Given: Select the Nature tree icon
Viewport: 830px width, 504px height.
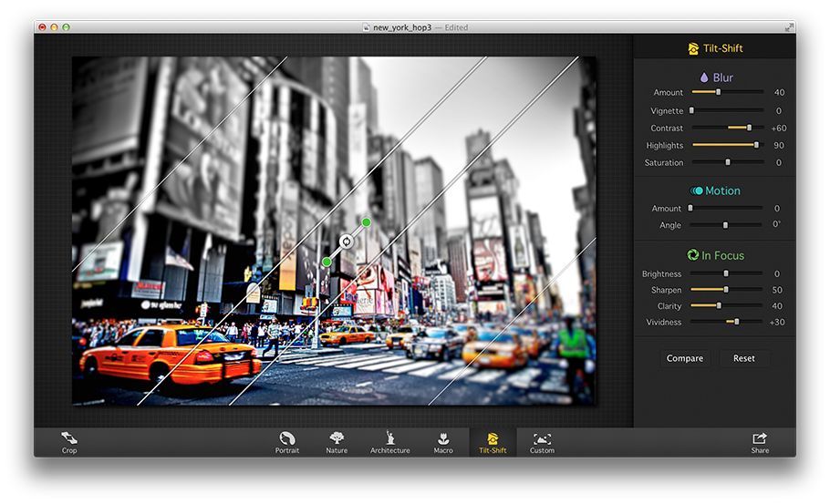Looking at the screenshot, I should [x=337, y=438].
